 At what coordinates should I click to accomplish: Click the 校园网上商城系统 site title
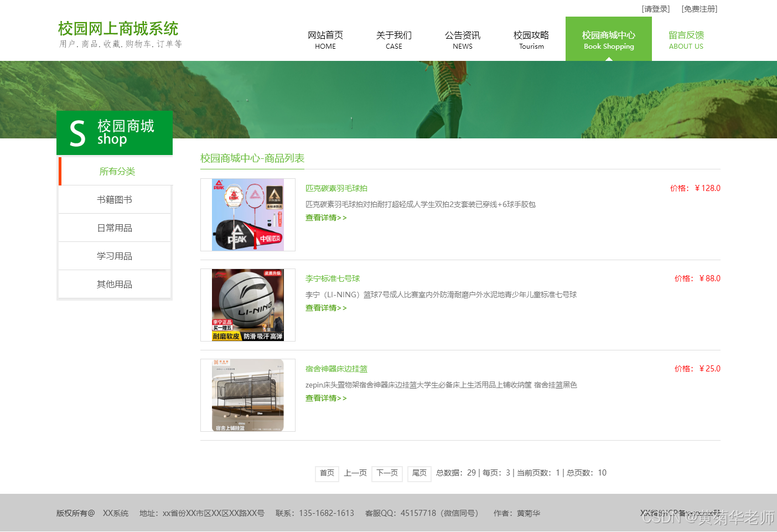click(118, 29)
